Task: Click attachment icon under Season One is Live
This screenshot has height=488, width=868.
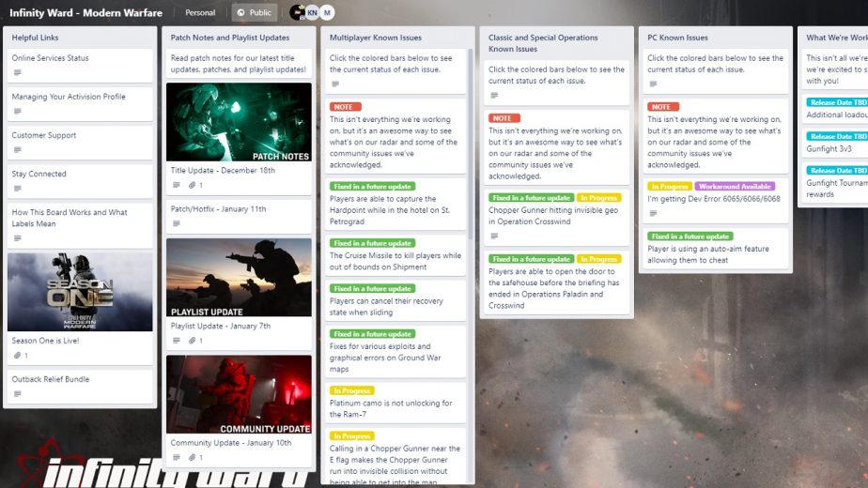Action: click(x=18, y=356)
